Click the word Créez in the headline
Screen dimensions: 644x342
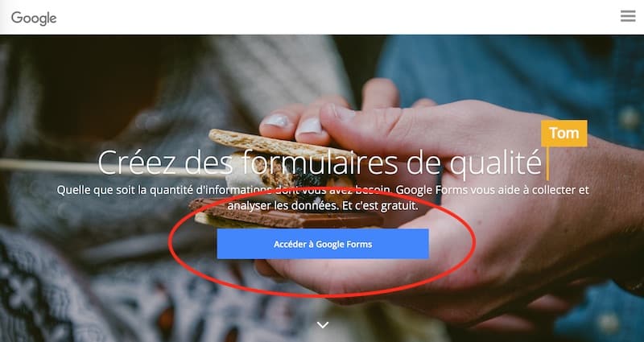click(136, 163)
